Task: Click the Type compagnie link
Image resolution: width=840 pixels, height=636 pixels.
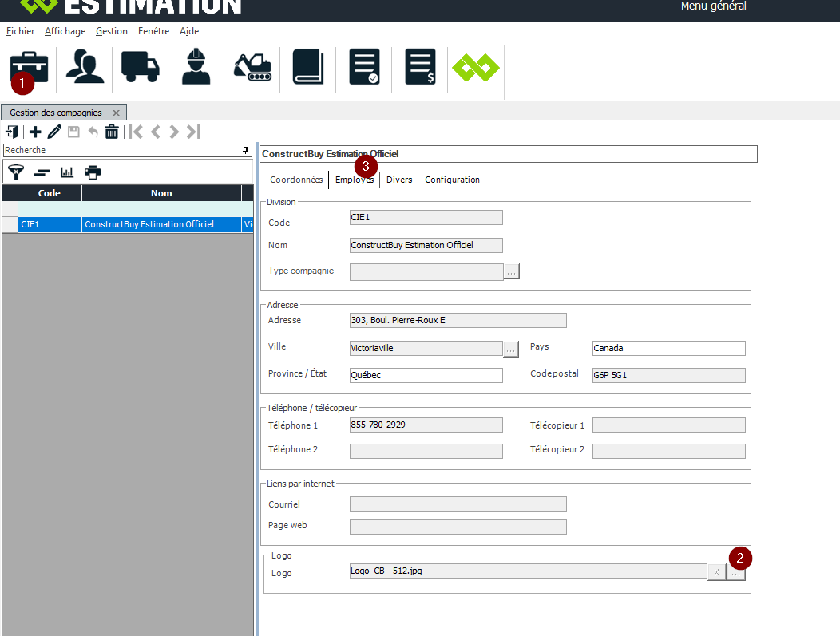Action: click(301, 271)
